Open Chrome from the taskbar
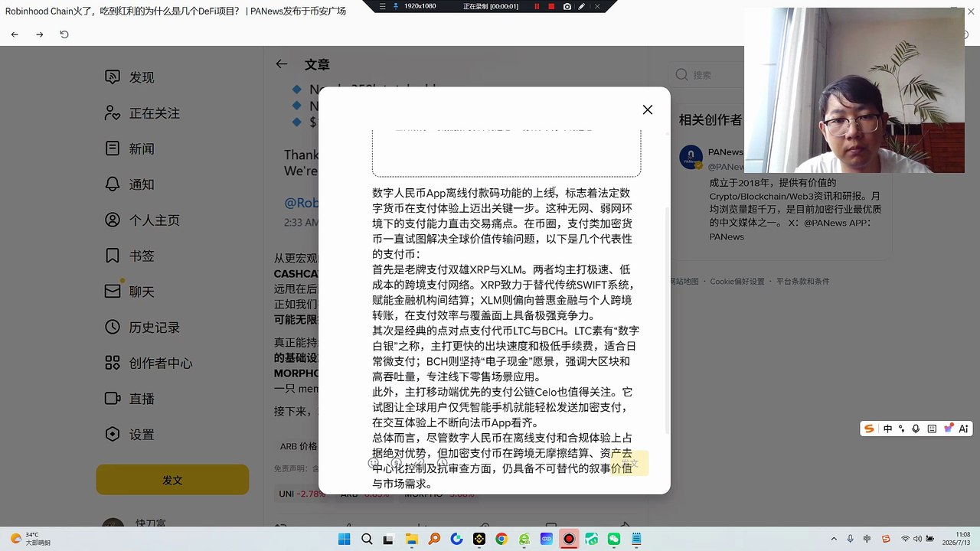Screen dimensions: 980x551 coord(501,539)
